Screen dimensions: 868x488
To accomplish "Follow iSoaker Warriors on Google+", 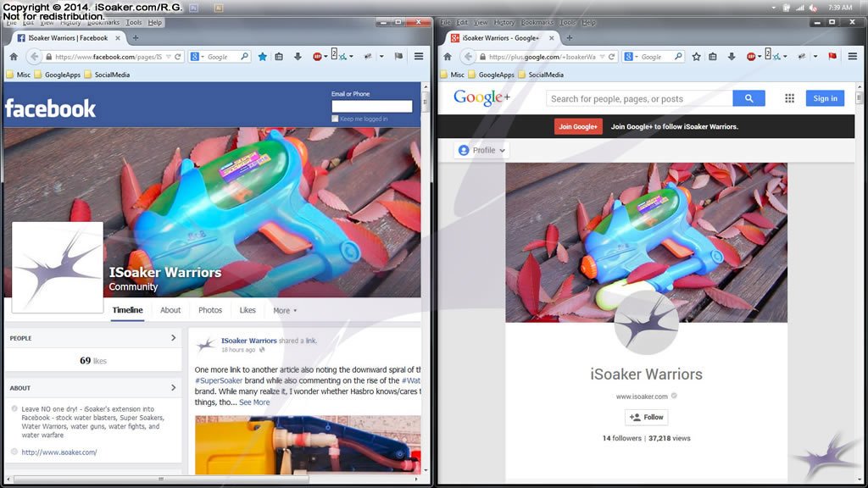I will [x=647, y=417].
